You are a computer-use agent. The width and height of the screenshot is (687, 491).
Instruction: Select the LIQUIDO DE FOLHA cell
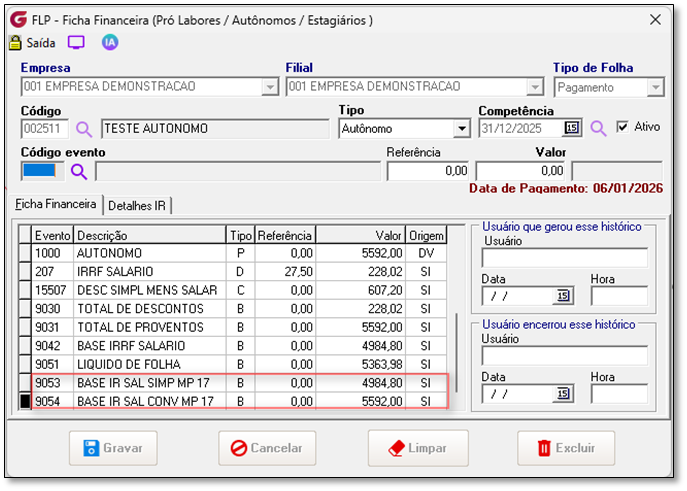149,364
